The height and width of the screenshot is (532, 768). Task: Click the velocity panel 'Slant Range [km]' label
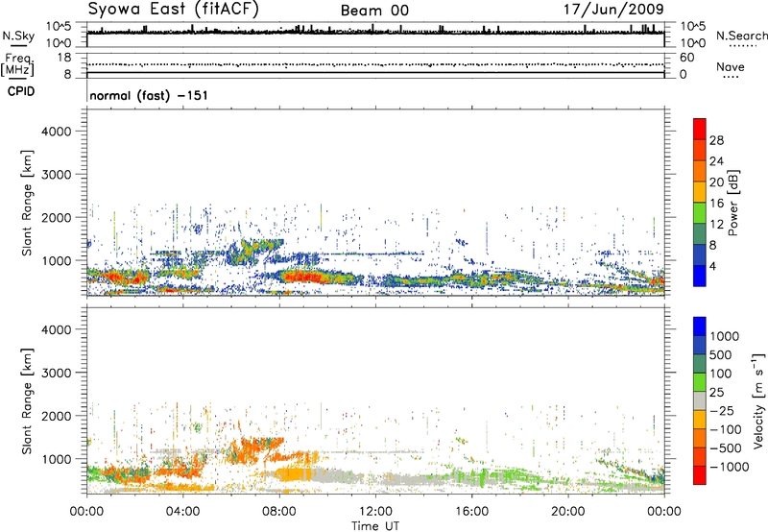27,401
